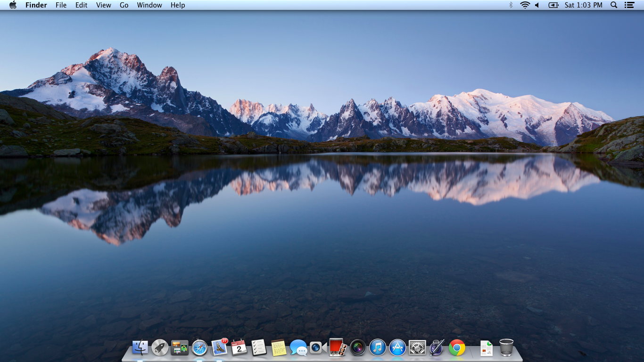The image size is (644, 362).
Task: Open the battery charging status menu
Action: (x=553, y=5)
